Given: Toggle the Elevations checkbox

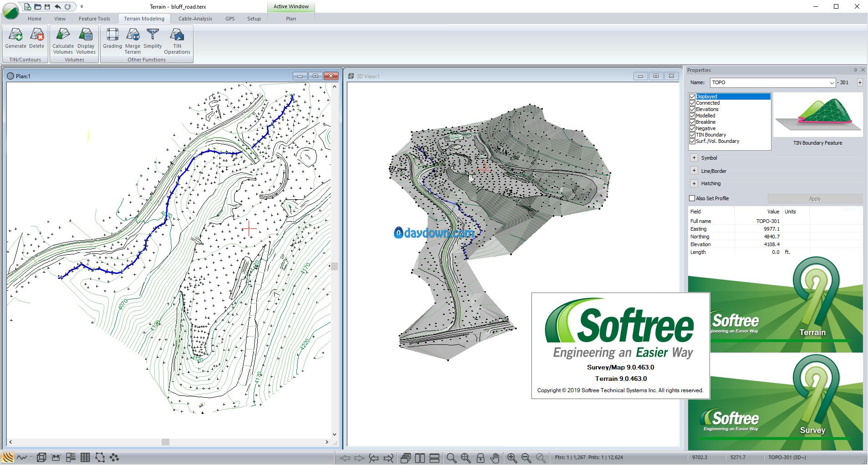Looking at the screenshot, I should click(692, 109).
